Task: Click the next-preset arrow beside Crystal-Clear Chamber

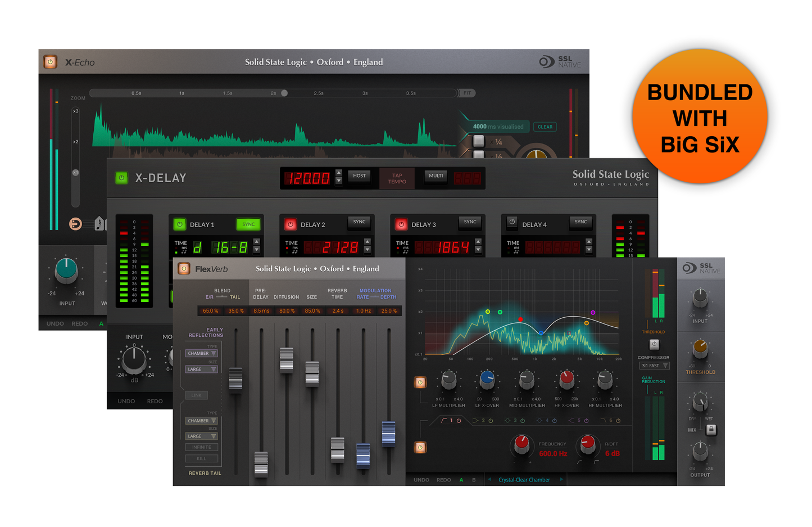Action: (x=561, y=480)
